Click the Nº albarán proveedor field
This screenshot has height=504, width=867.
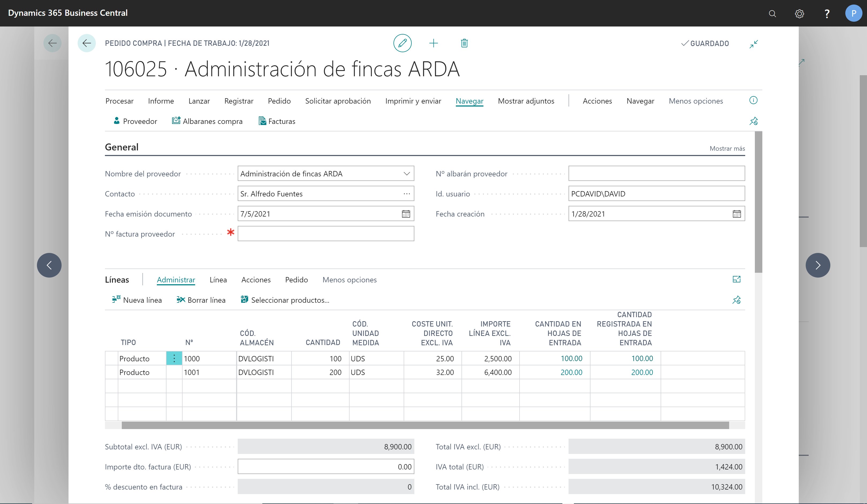pyautogui.click(x=656, y=173)
